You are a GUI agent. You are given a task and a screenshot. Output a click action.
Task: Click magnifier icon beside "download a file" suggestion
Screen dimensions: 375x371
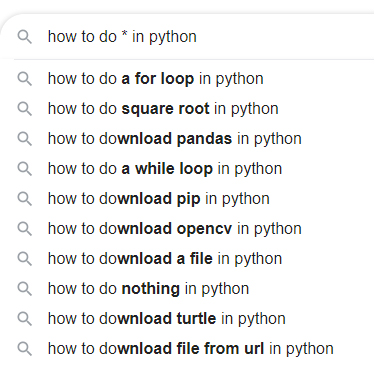pyautogui.click(x=25, y=259)
